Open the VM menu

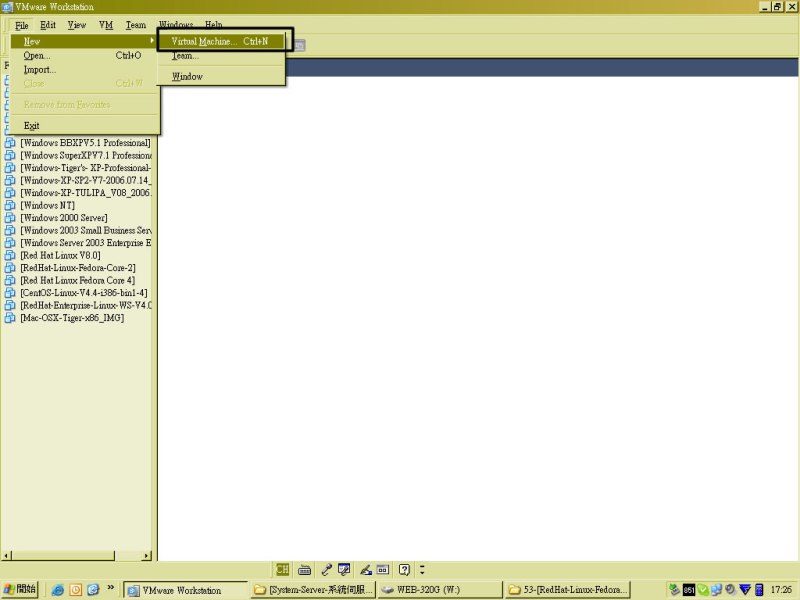(106, 24)
